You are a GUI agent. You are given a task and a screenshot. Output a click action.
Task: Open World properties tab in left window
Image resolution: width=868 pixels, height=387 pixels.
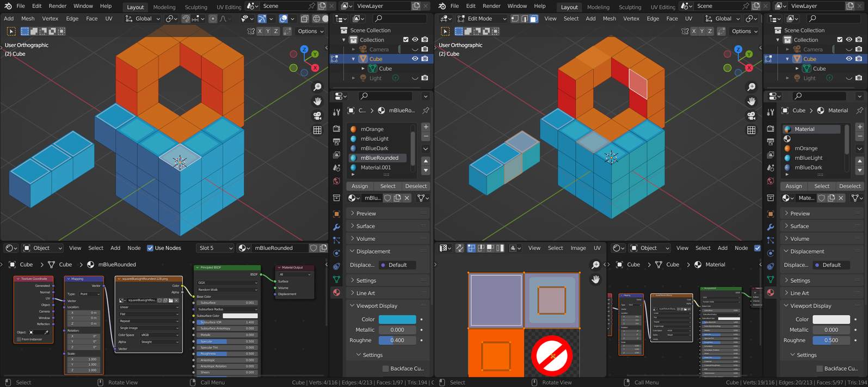336,181
